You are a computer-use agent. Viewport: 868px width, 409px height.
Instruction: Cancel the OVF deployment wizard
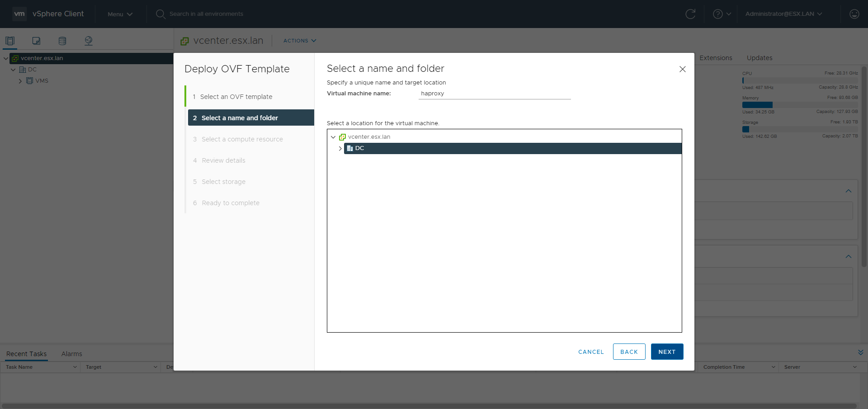[x=591, y=352]
